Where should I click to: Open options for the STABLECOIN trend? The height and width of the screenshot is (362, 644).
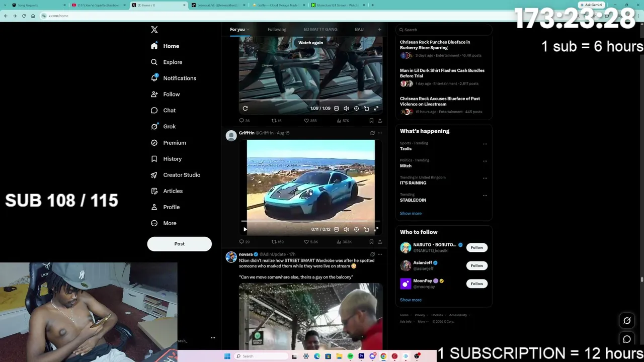click(485, 195)
